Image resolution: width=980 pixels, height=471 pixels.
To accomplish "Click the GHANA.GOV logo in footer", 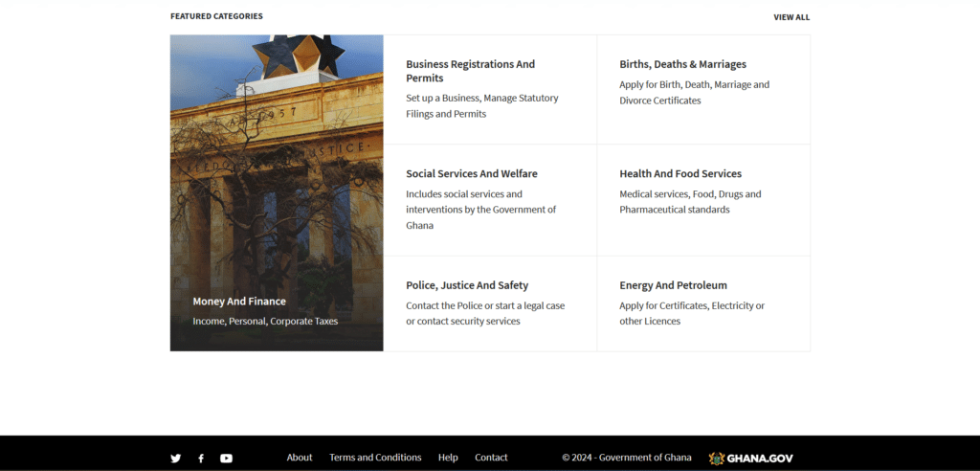I will tap(751, 458).
